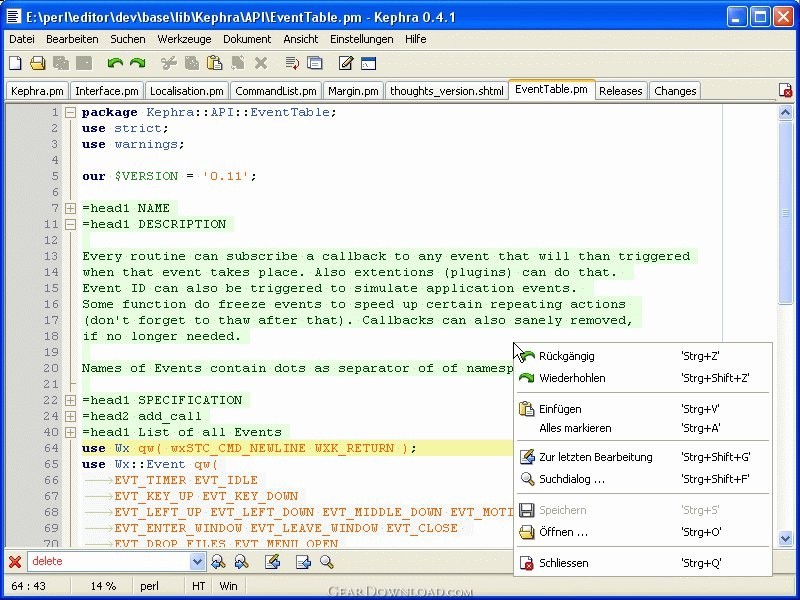This screenshot has height=600, width=800.
Task: Click the scrollbar down arrow of the editor
Action: coord(785,538)
